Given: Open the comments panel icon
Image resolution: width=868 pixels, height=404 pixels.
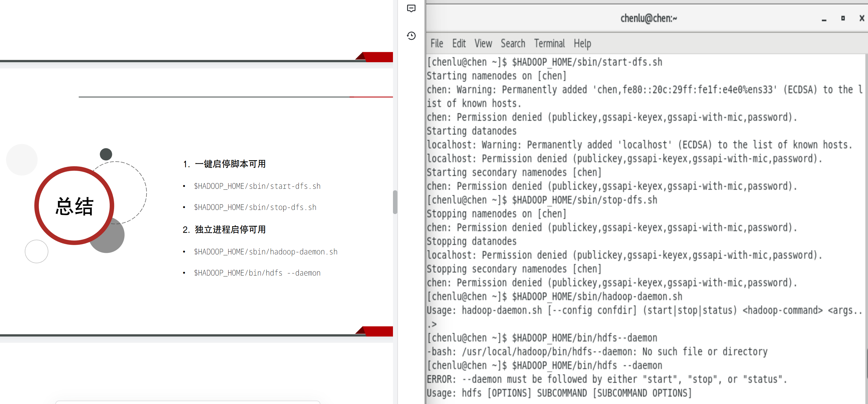Looking at the screenshot, I should [411, 8].
